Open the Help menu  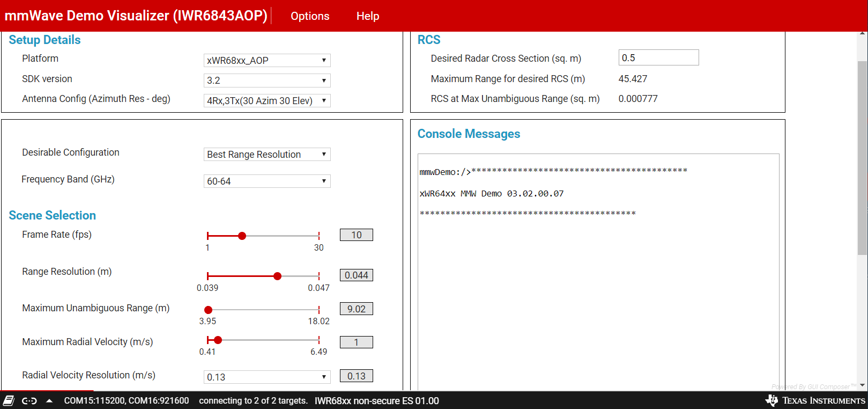(x=368, y=16)
